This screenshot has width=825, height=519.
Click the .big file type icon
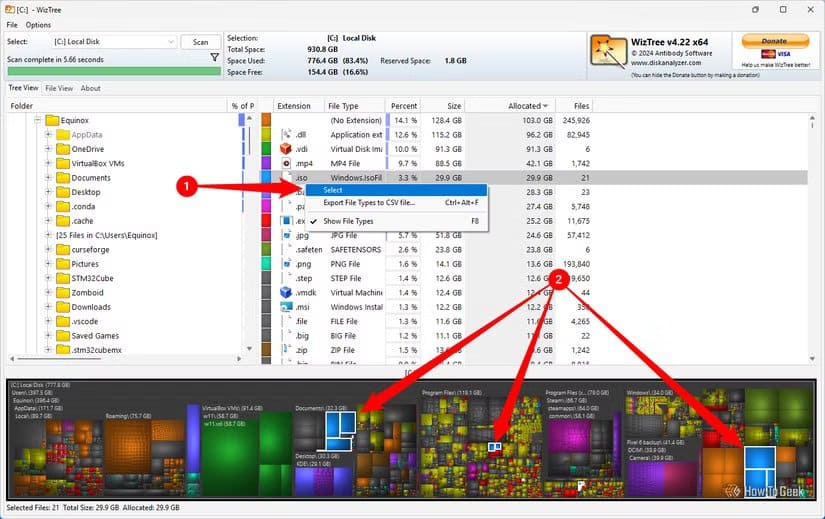pos(286,335)
